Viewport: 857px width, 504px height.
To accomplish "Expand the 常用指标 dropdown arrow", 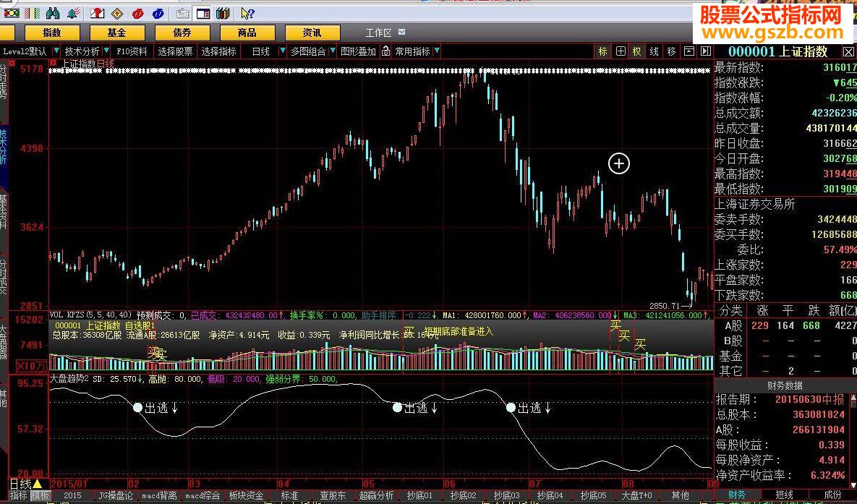I will point(437,51).
